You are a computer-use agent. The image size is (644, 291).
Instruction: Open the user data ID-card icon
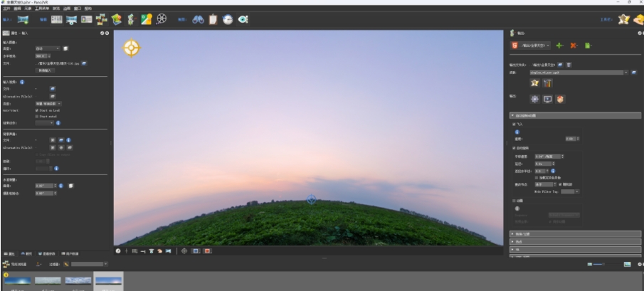click(x=86, y=19)
